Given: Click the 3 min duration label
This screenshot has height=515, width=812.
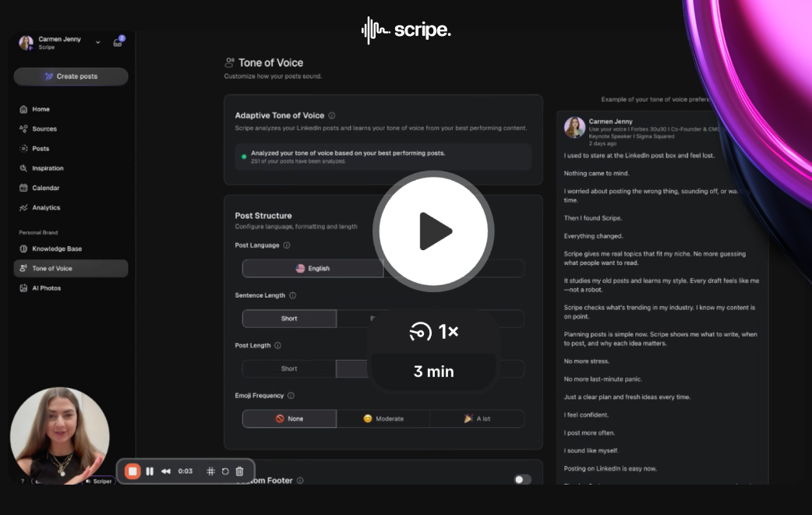Looking at the screenshot, I should 433,371.
